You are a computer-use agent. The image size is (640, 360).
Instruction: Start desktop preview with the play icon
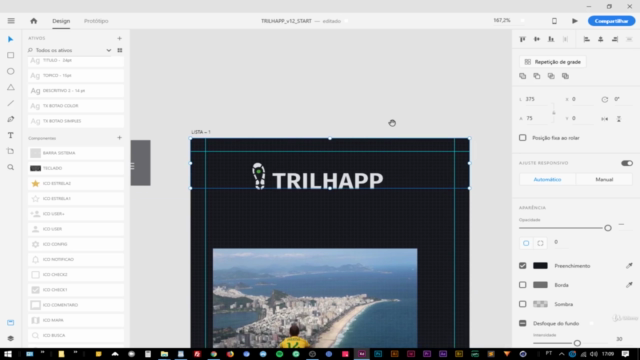click(x=575, y=21)
